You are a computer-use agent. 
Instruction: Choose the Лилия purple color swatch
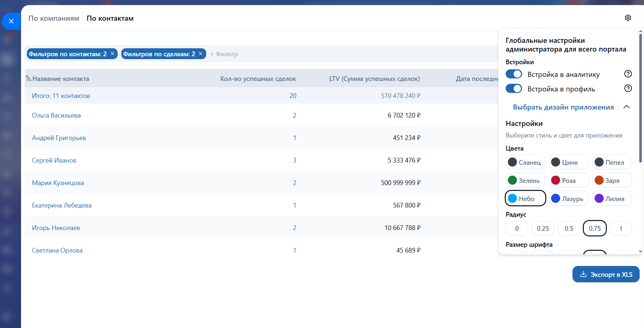click(612, 198)
